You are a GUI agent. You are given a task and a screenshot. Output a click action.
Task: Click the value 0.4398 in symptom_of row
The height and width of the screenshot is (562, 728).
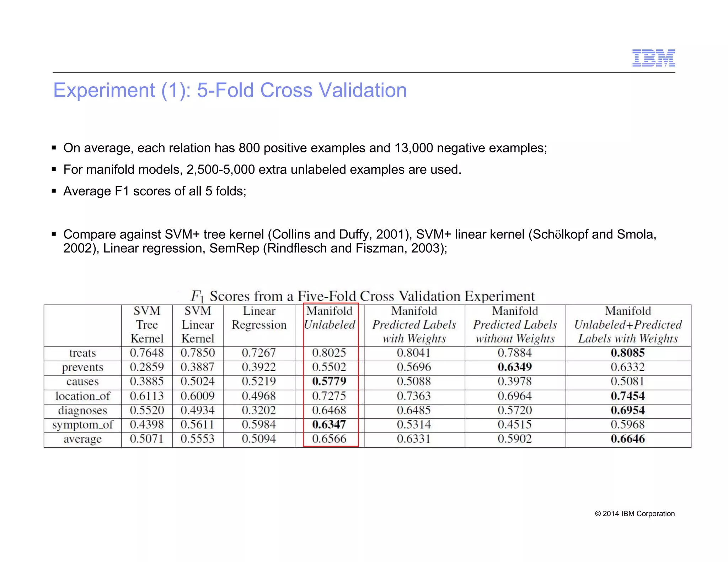pyautogui.click(x=147, y=425)
